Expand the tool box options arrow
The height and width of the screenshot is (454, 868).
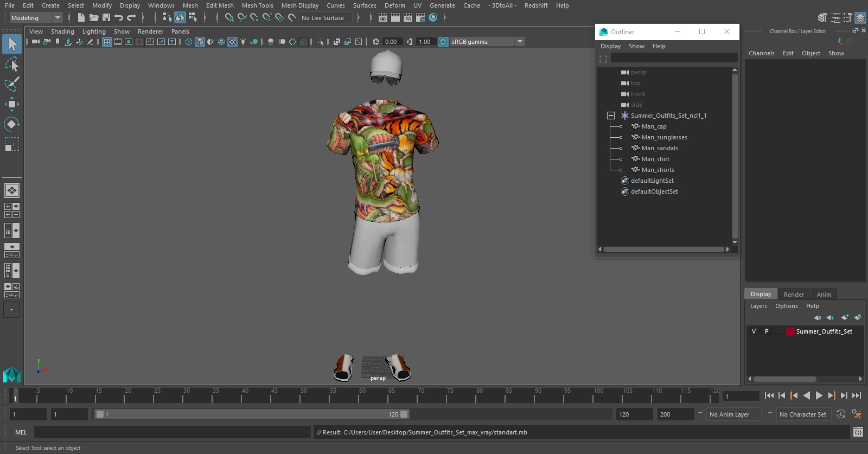pos(11,310)
